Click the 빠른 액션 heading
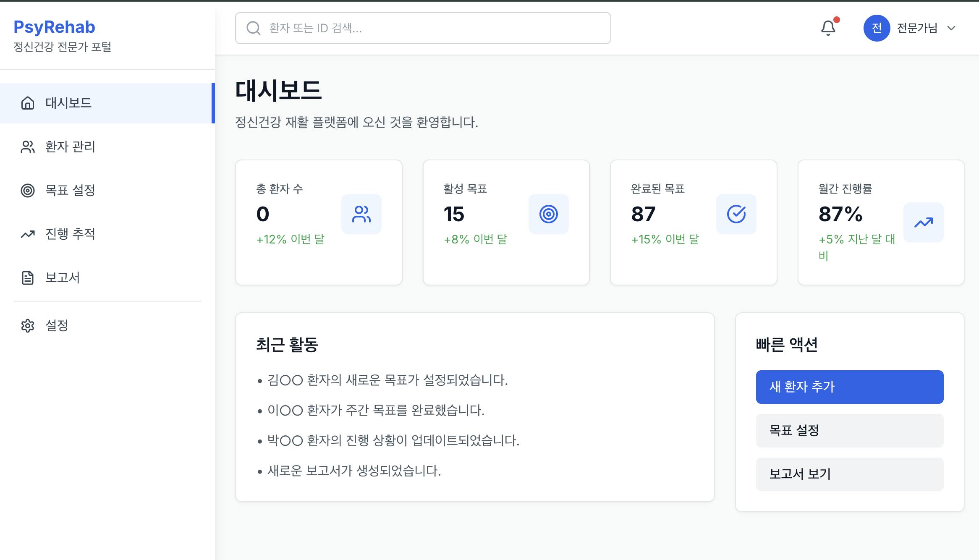Image resolution: width=979 pixels, height=560 pixels. [787, 345]
